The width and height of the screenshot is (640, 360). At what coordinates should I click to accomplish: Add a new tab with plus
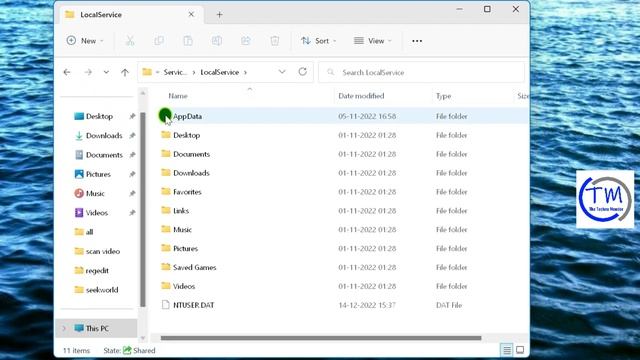(220, 15)
